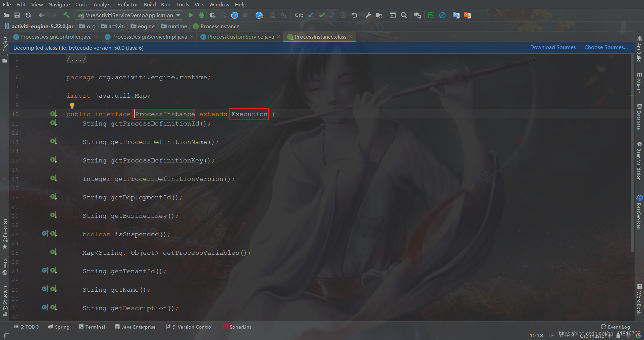Screen dimensions: 644x340
Task: Toggle the RestServices tool window
Action: click(639, 212)
